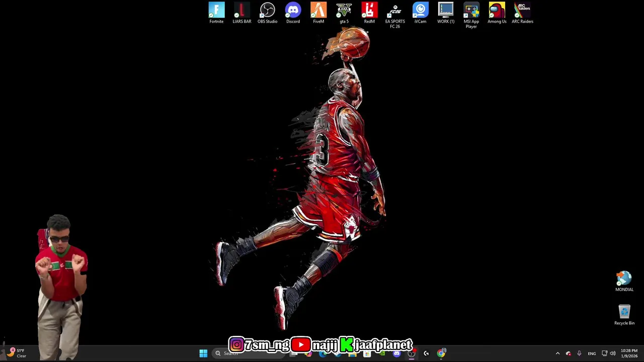644x362 pixels.
Task: Open the volume speaker tray icon
Action: [x=613, y=353]
